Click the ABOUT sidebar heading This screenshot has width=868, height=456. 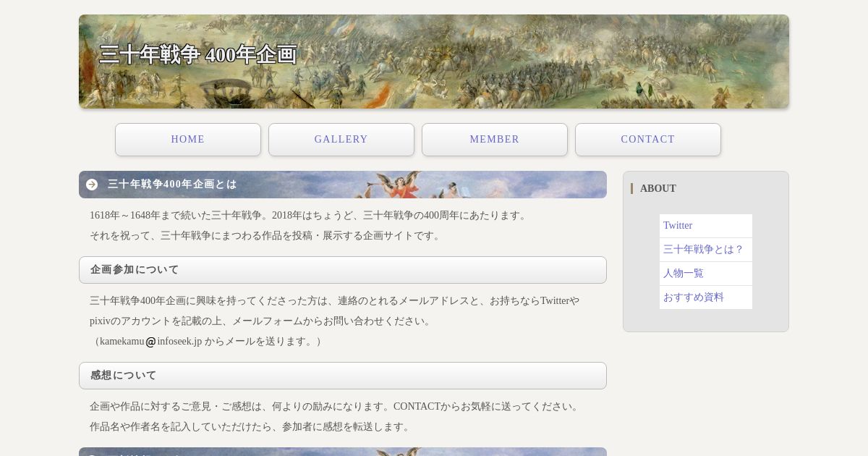658,189
